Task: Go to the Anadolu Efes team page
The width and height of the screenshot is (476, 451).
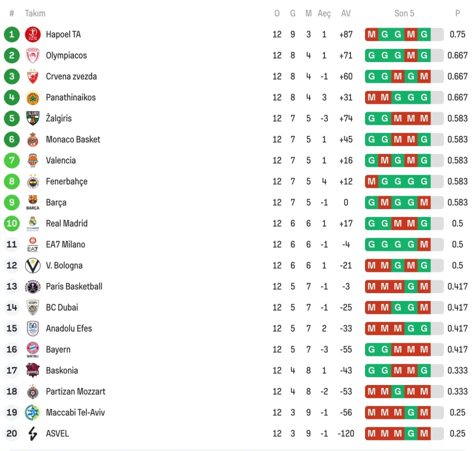Action: [69, 329]
